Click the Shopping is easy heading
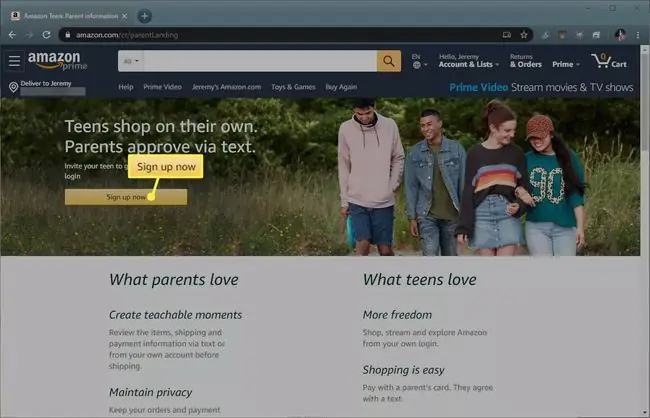This screenshot has width=650, height=418. (403, 370)
